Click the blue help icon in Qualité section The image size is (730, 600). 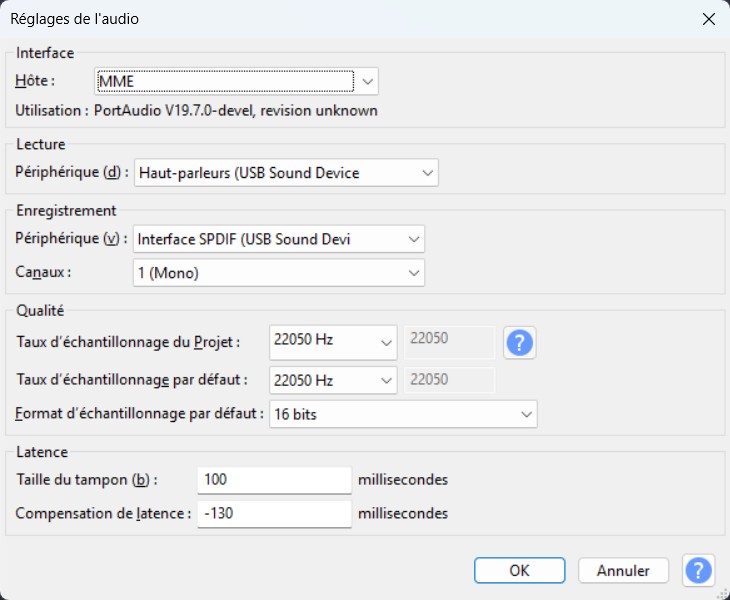(519, 342)
